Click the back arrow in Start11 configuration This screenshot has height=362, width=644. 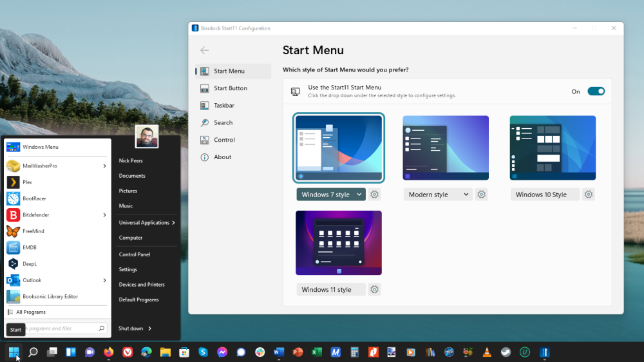tap(205, 50)
